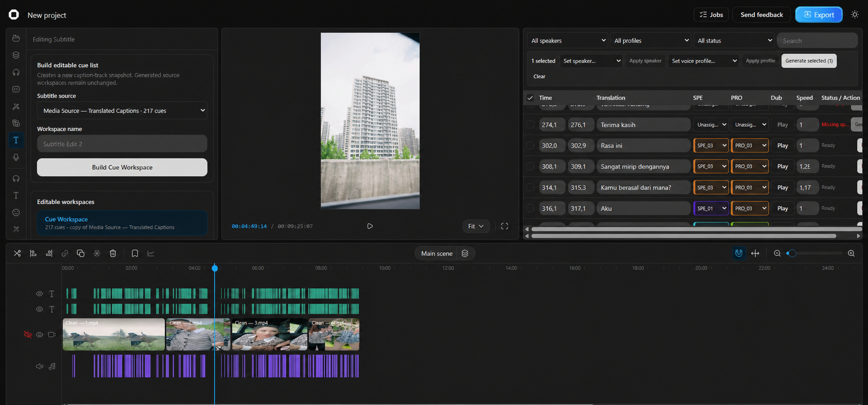Click the Search field in cue table
Image resolution: width=868 pixels, height=405 pixels.
pyautogui.click(x=817, y=41)
